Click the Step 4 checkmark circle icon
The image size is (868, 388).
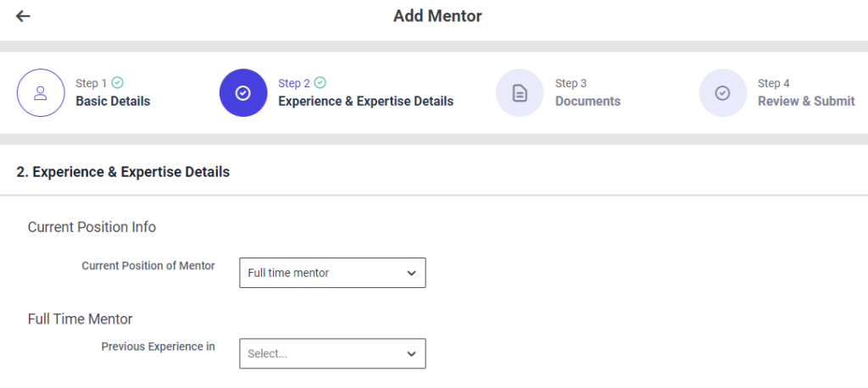click(x=722, y=92)
